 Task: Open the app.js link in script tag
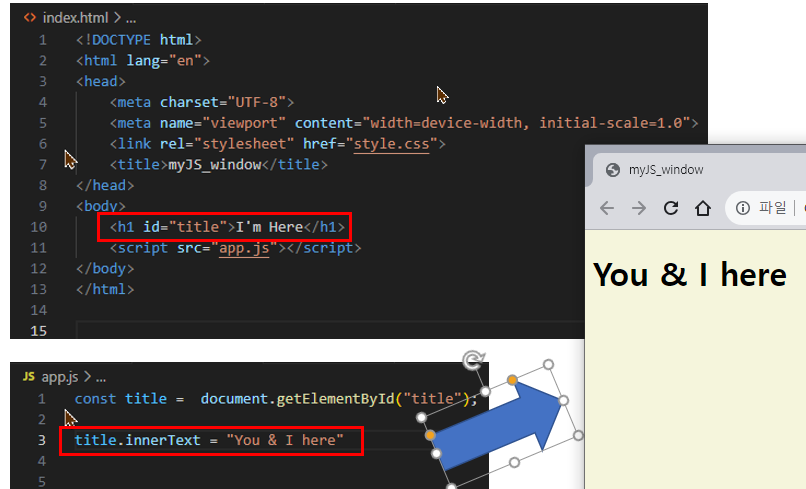244,248
